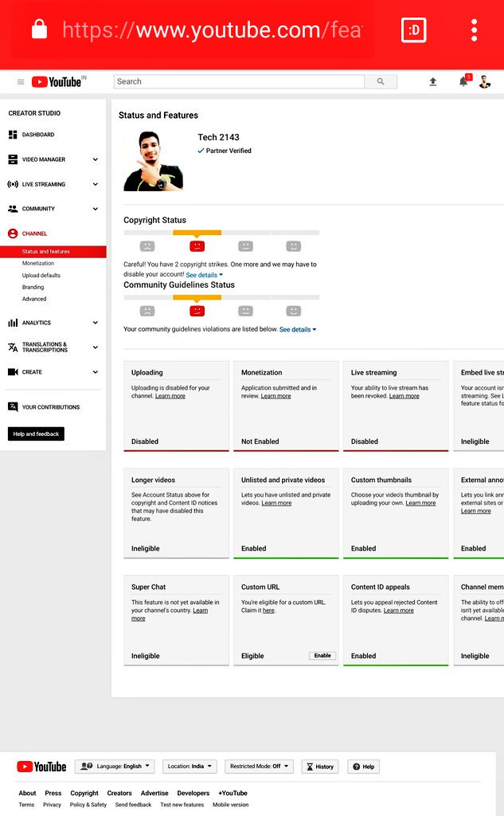The width and height of the screenshot is (504, 816).
Task: Click the Copyright Status progress bar
Action: [221, 233]
